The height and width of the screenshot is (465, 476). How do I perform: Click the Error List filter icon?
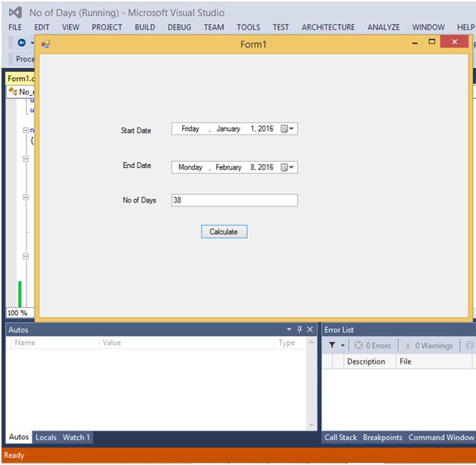332,346
